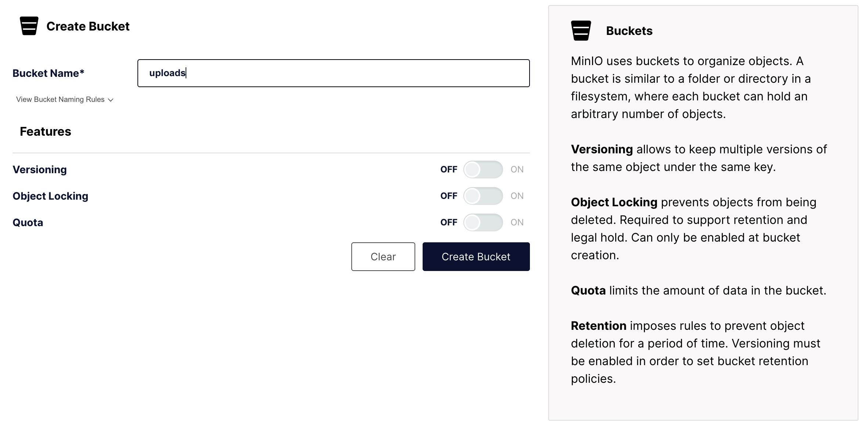Viewport: 868px width, 428px height.
Task: Choose the ON label next to Quota
Action: pyautogui.click(x=517, y=222)
